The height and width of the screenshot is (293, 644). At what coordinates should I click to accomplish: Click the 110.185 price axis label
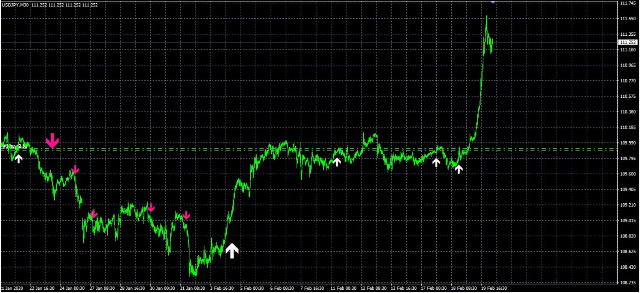pos(628,127)
